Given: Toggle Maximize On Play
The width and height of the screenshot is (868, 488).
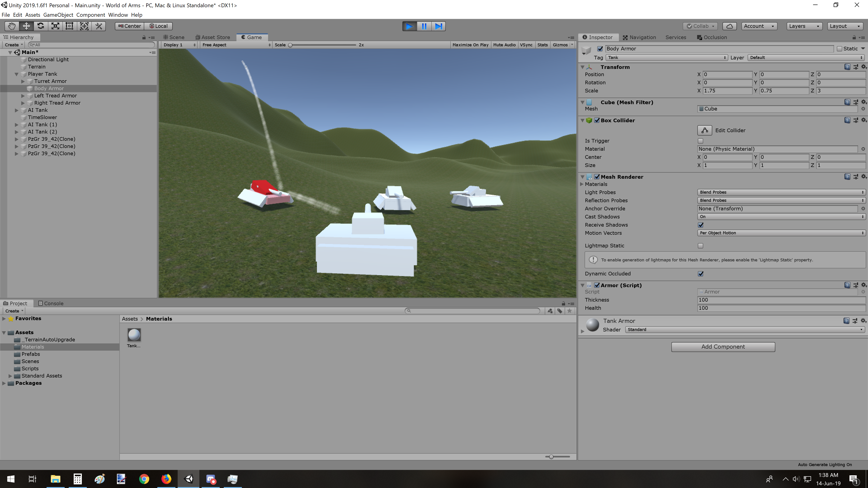Looking at the screenshot, I should point(470,45).
